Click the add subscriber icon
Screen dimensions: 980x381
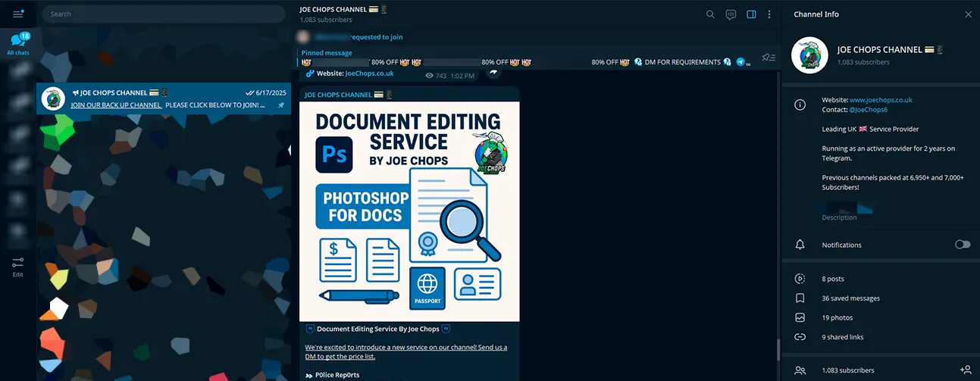click(965, 370)
